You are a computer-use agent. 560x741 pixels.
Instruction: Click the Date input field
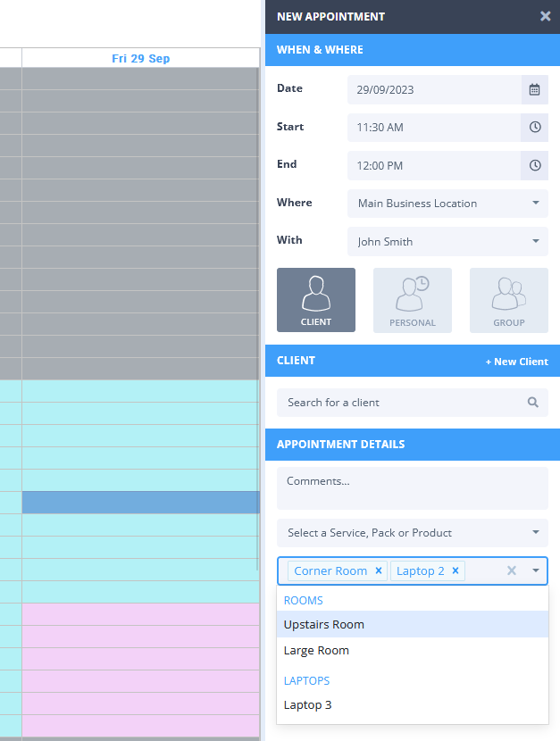(x=434, y=90)
